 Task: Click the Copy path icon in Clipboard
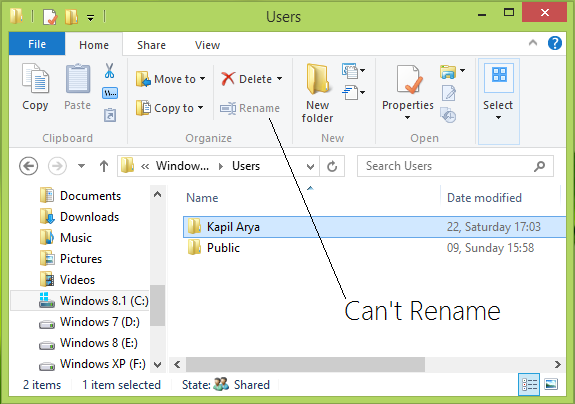click(110, 93)
